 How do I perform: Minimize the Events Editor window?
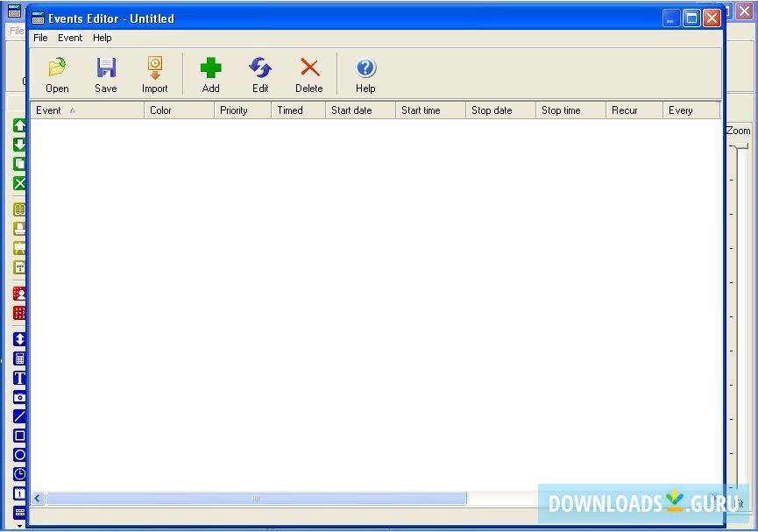(670, 18)
